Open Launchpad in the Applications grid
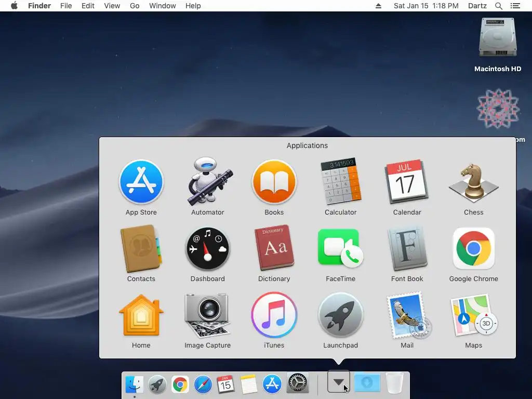Viewport: 532px width, 399px height. (341, 315)
